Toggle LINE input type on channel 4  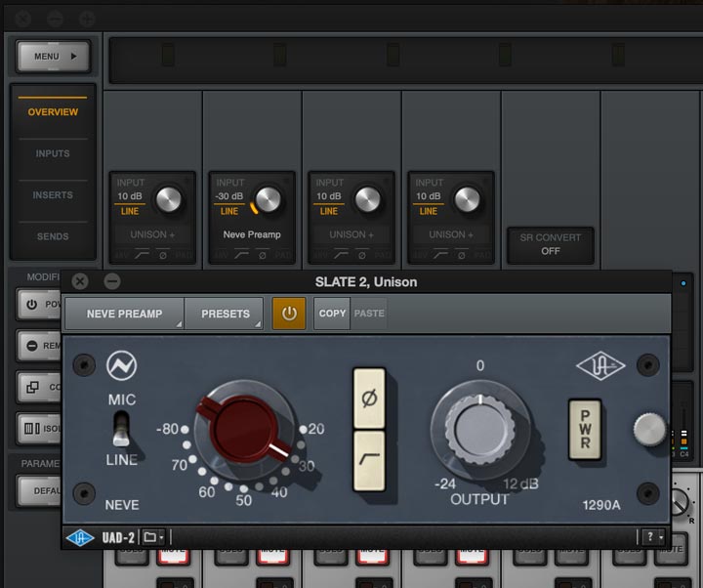click(x=429, y=211)
